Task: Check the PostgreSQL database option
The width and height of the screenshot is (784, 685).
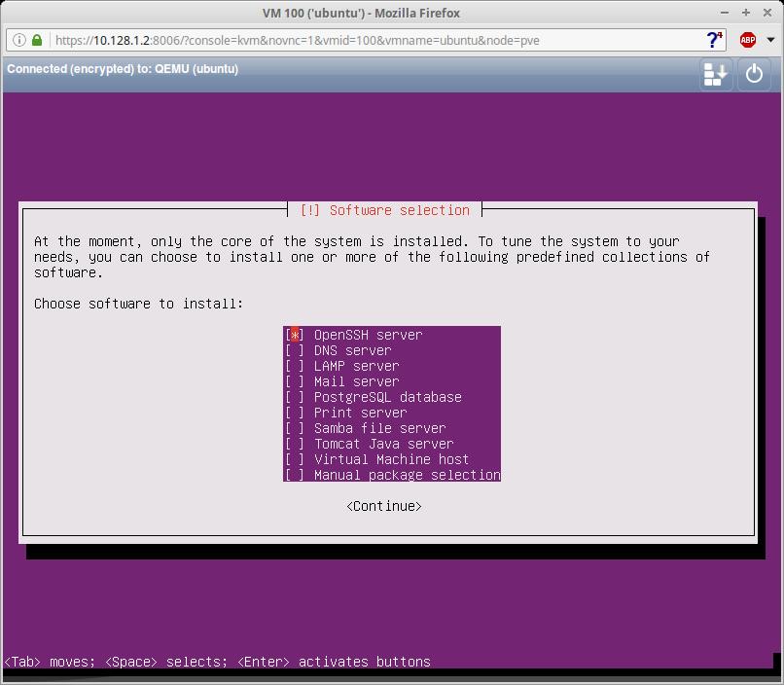Action: [x=295, y=397]
